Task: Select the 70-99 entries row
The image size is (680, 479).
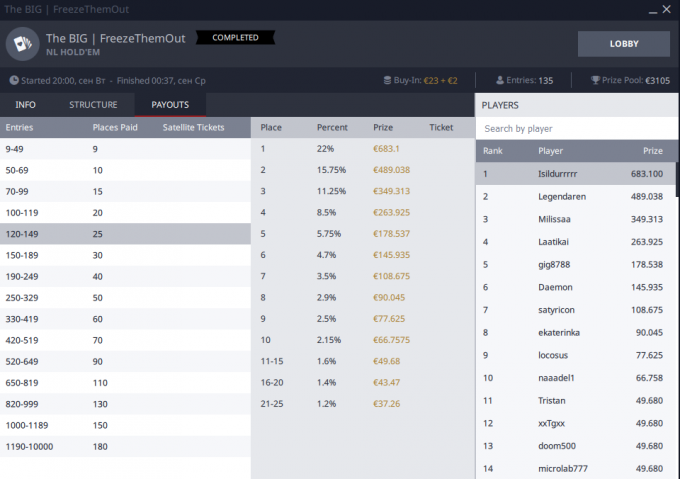Action: coord(125,191)
